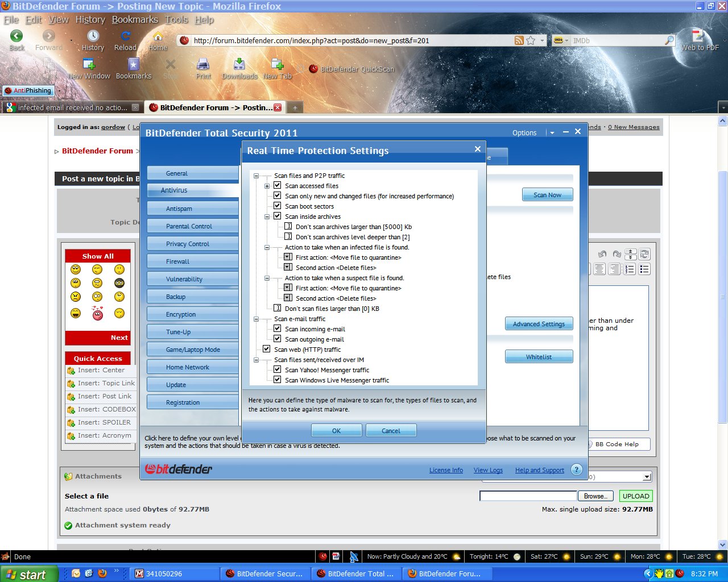This screenshot has height=582, width=728.
Task: Expand the Scan accessed files node
Action: pos(267,186)
